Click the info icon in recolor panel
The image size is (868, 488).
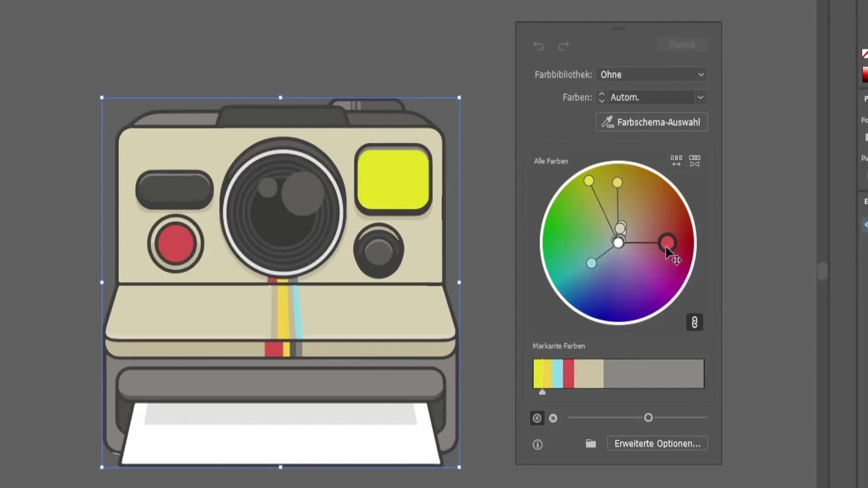[538, 445]
